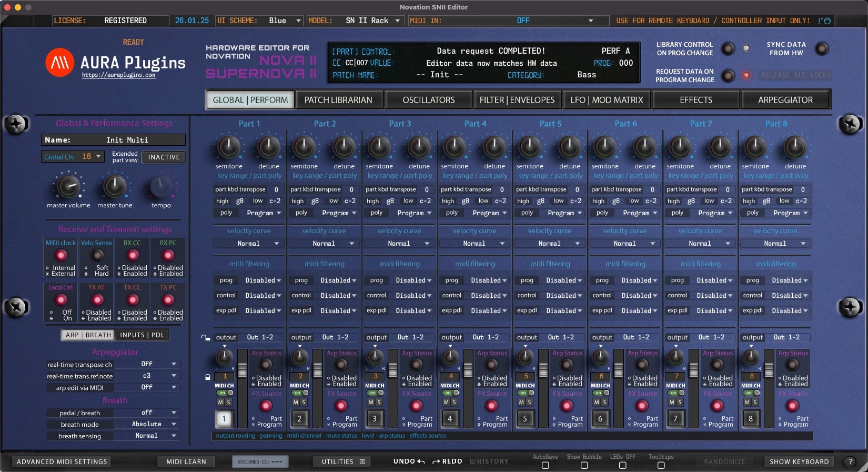Click the RX CC red button
The width and height of the screenshot is (868, 472).
[x=133, y=256]
